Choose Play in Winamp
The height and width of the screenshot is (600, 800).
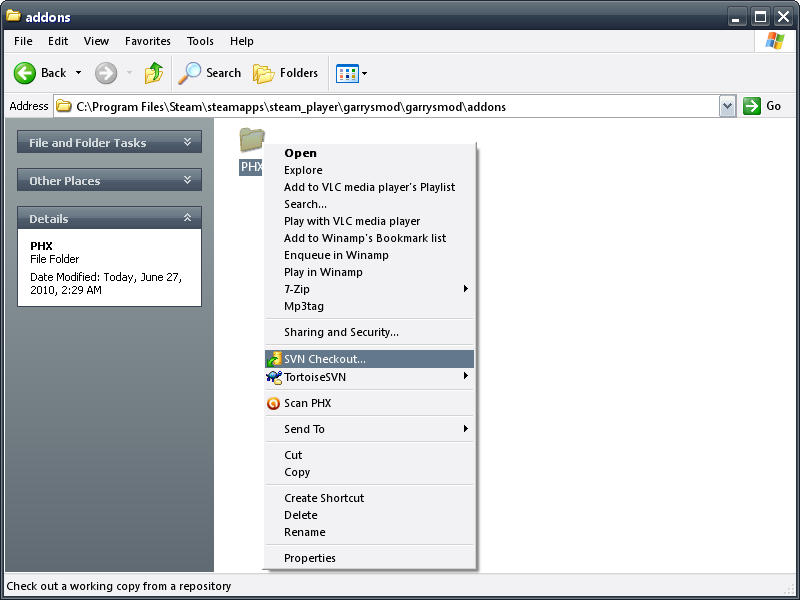coord(369,272)
